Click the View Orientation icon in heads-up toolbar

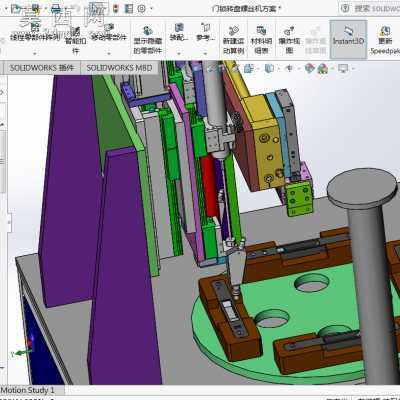pyautogui.click(x=248, y=69)
